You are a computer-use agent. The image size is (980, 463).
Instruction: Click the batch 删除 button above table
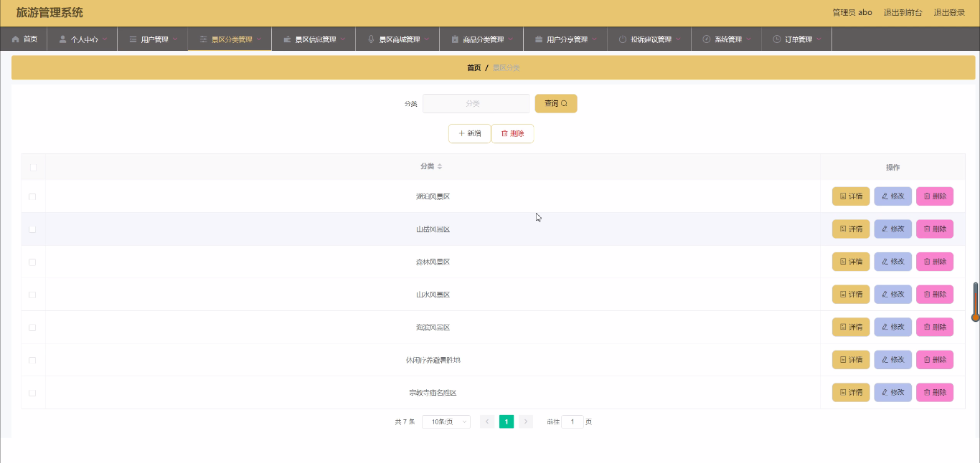tap(512, 134)
